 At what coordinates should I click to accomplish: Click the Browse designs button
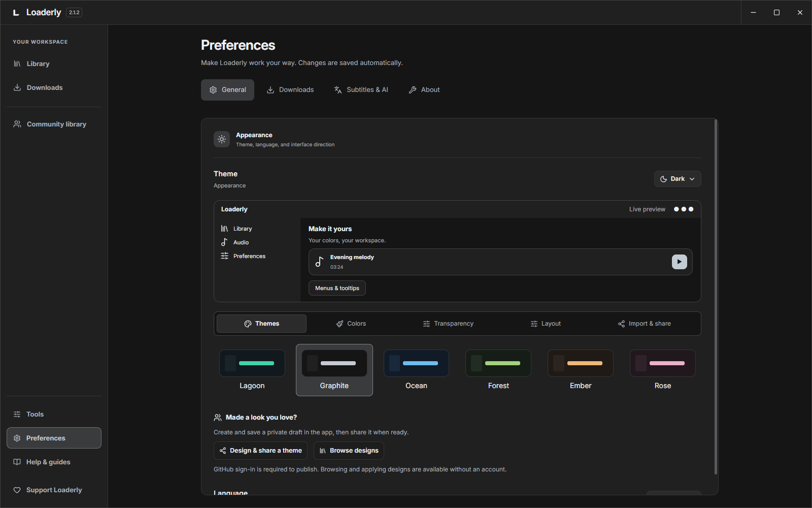click(349, 451)
